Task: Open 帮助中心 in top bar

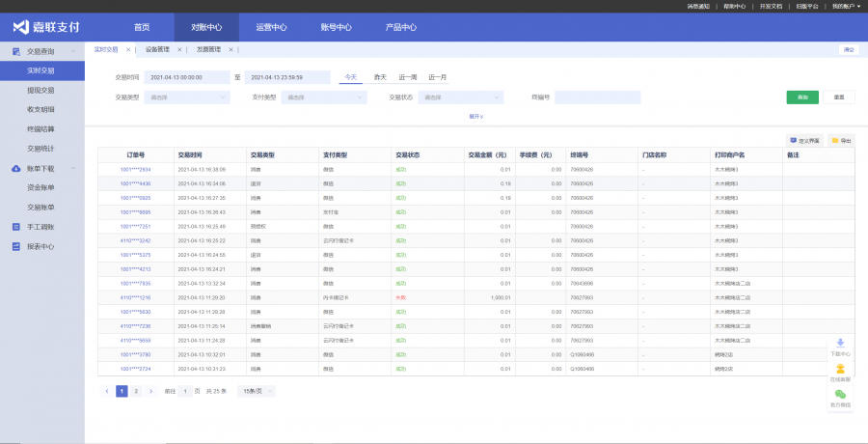Action: [x=735, y=6]
